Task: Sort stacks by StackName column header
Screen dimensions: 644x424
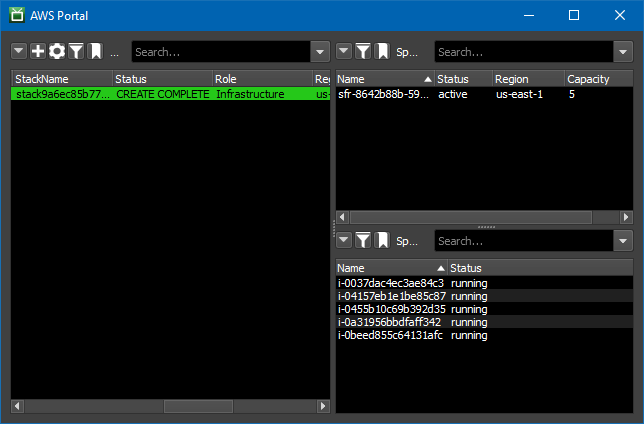Action: pos(60,78)
